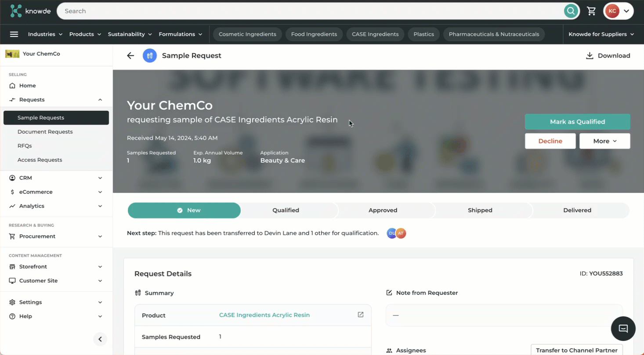
Task: Click the Requests arrows icon in sidebar
Action: (12, 100)
